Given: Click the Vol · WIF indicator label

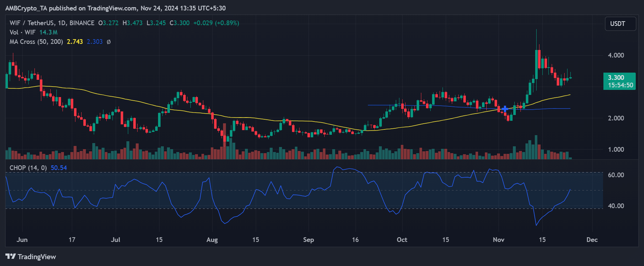Looking at the screenshot, I should [x=23, y=32].
